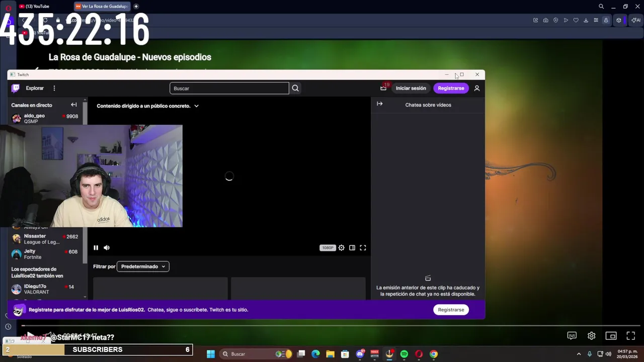
Task: Make the background video fullscreen
Action: click(630, 336)
